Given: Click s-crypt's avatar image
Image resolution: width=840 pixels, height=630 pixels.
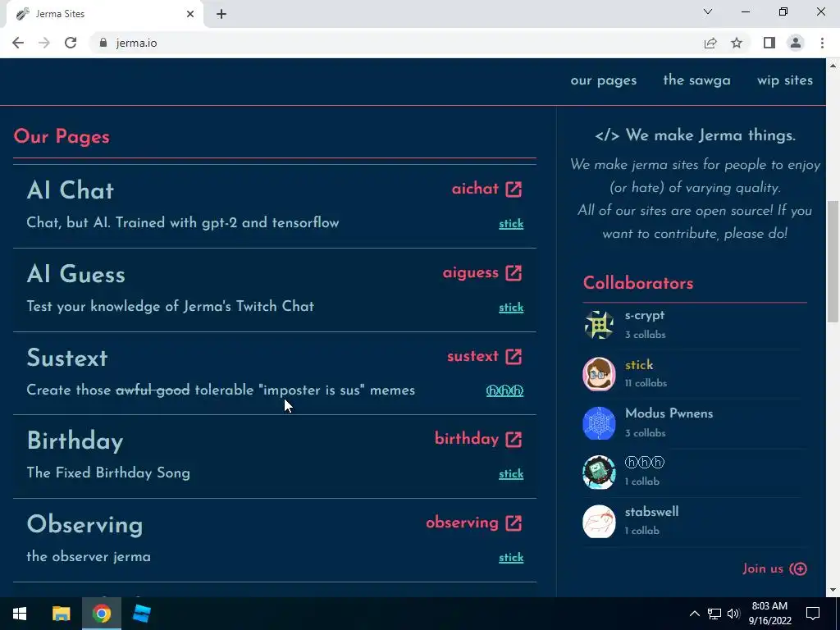Looking at the screenshot, I should pos(599,325).
